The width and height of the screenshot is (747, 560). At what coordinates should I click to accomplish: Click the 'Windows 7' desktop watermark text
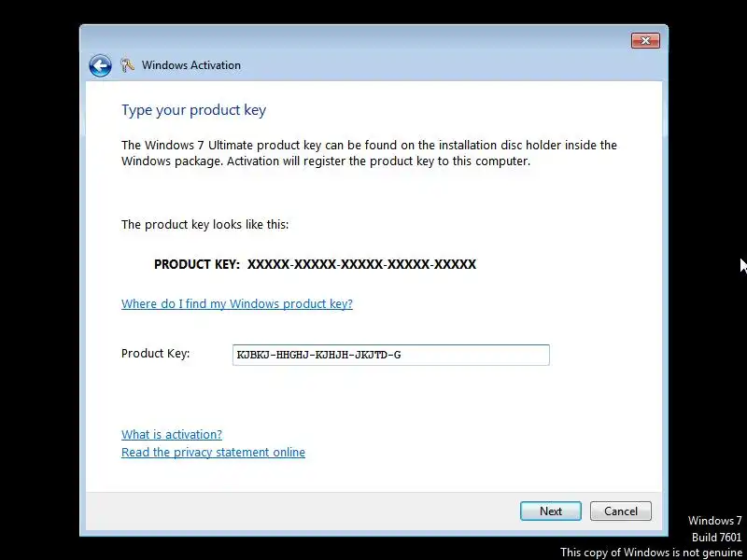(714, 521)
